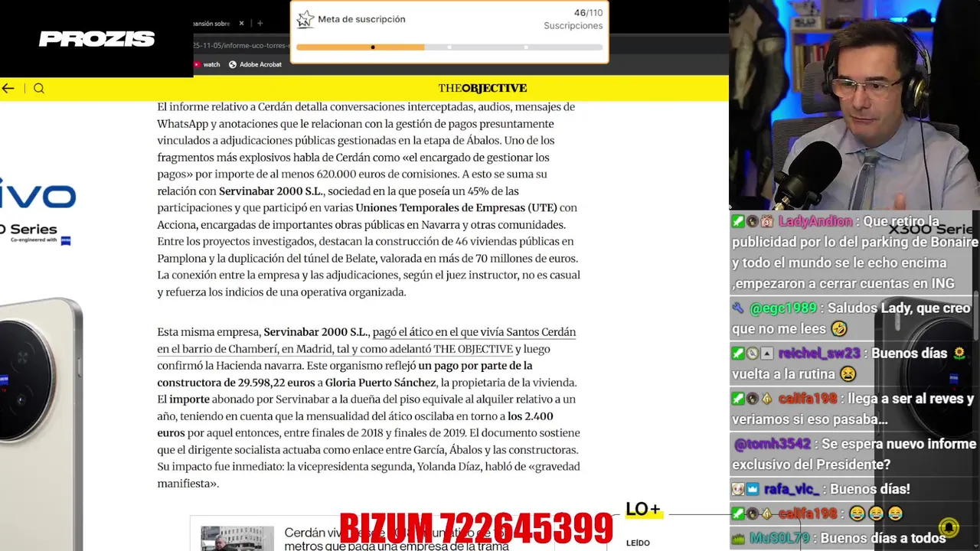
Task: Click the green badge next to reichel_sw23
Action: pos(738,354)
